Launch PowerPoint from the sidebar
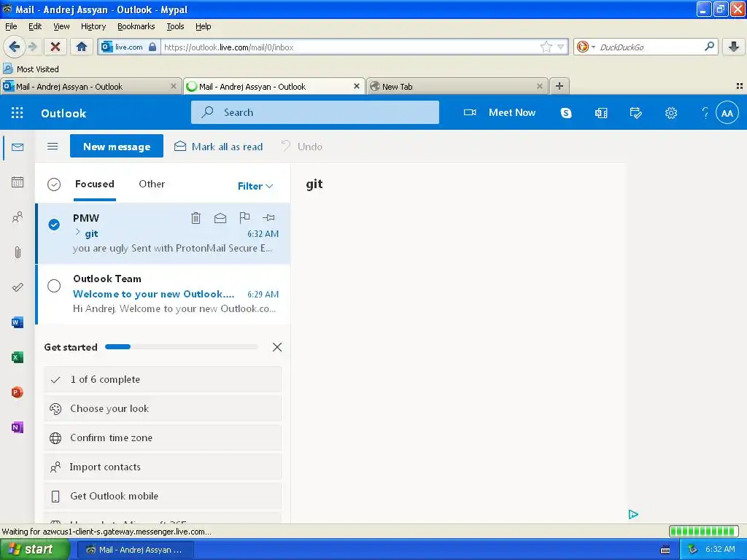This screenshot has width=747, height=560. [x=18, y=392]
